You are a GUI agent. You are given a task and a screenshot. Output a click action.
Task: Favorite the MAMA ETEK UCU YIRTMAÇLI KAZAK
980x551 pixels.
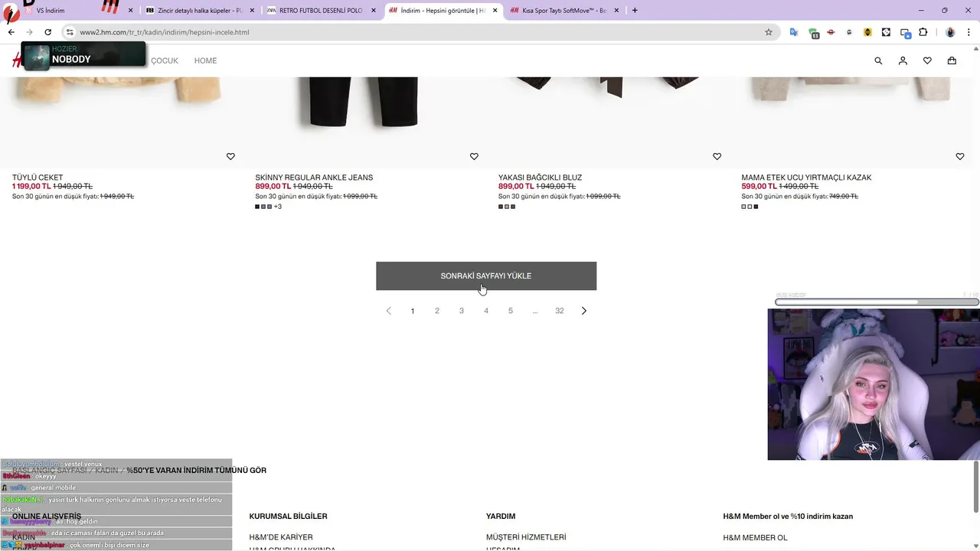click(x=960, y=156)
